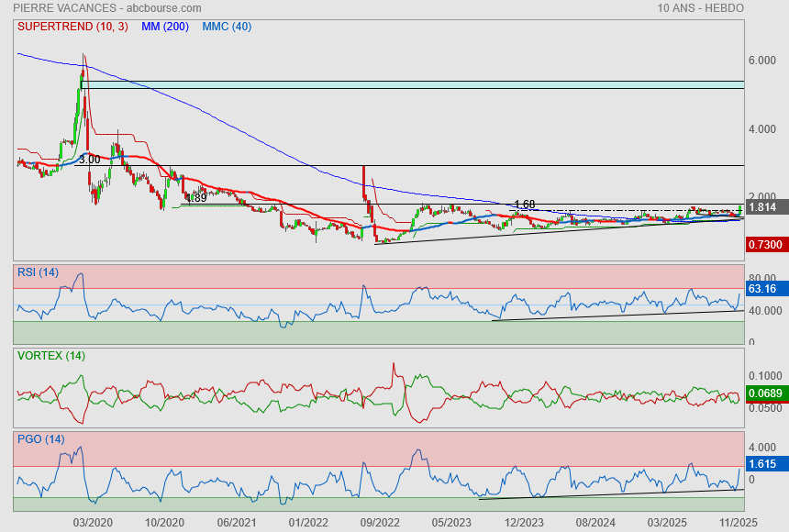Click the current price tag 1.814
Image resolution: width=789 pixels, height=532 pixels.
(764, 208)
